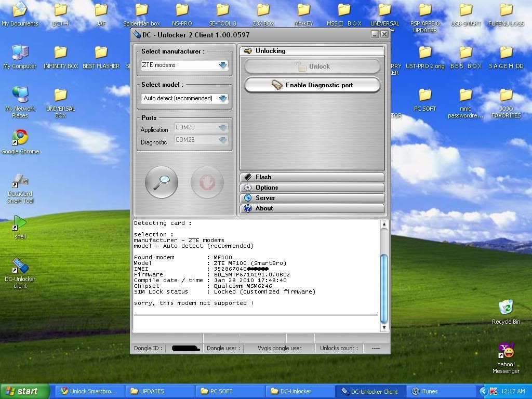Open DataCard Smart Tool desktop shortcut
This screenshot has width=532, height=399.
click(x=20, y=188)
